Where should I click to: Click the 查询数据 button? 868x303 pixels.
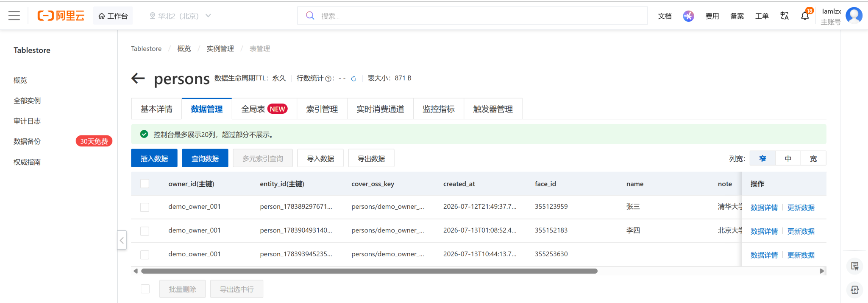[205, 158]
